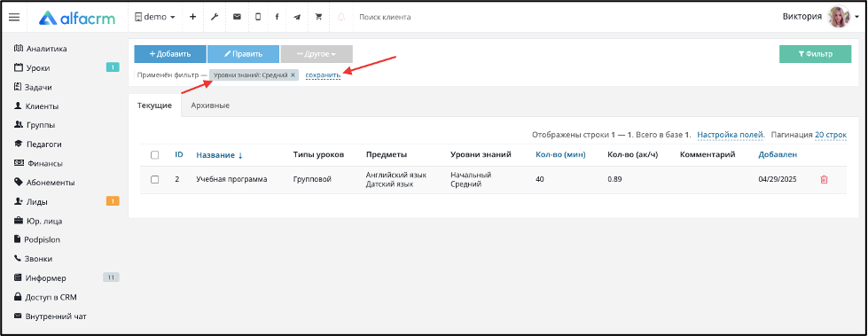Check the box for Учебная программа row
The width and height of the screenshot is (868, 336).
[x=155, y=179]
